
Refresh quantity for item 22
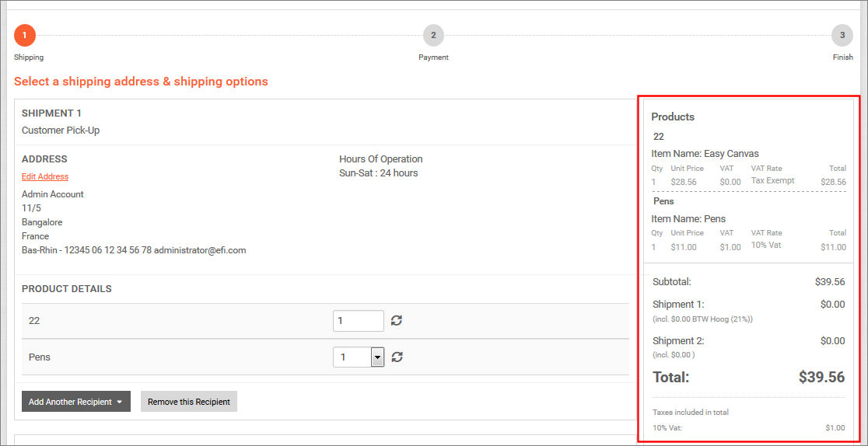click(397, 321)
